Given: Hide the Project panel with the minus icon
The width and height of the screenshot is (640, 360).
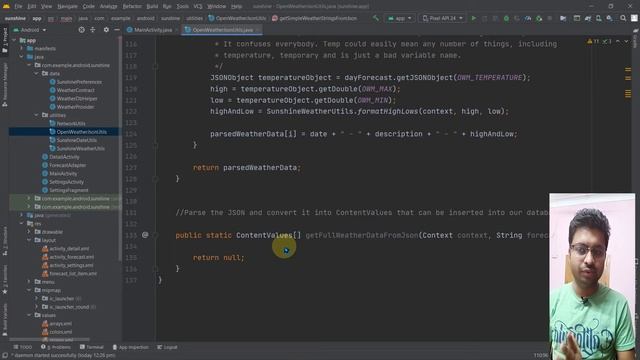Looking at the screenshot, I should pyautogui.click(x=117, y=30).
